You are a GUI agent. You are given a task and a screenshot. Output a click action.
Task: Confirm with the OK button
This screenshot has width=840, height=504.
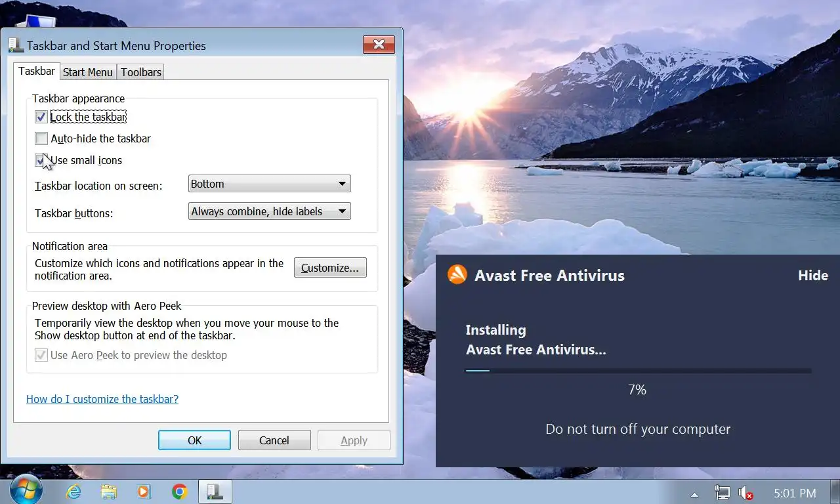coord(194,440)
